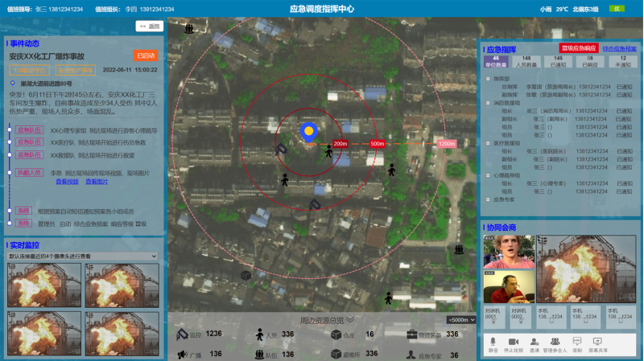Image resolution: width=644 pixels, height=361 pixels.
Task: Mute the microphone in the conference toolbar
Action: 493,341
